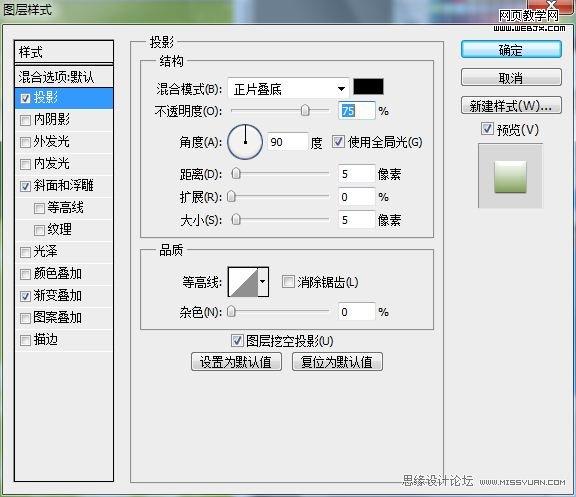Open the 渐变叠加 settings row
Viewport: 576px width, 497px height.
(64, 296)
